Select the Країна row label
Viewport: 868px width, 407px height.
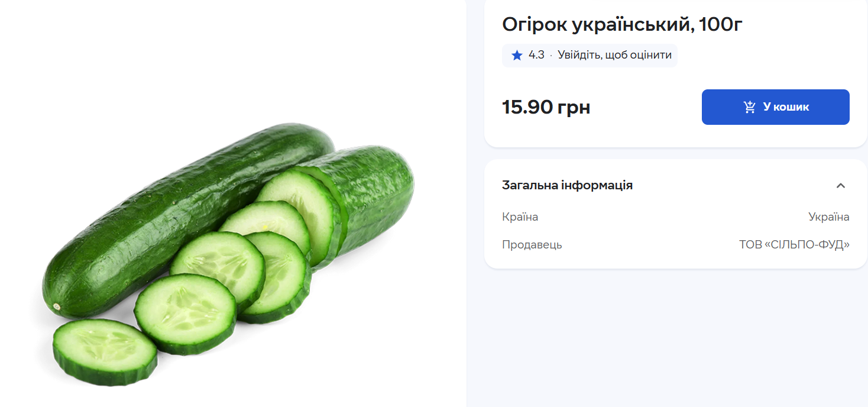[x=520, y=217]
